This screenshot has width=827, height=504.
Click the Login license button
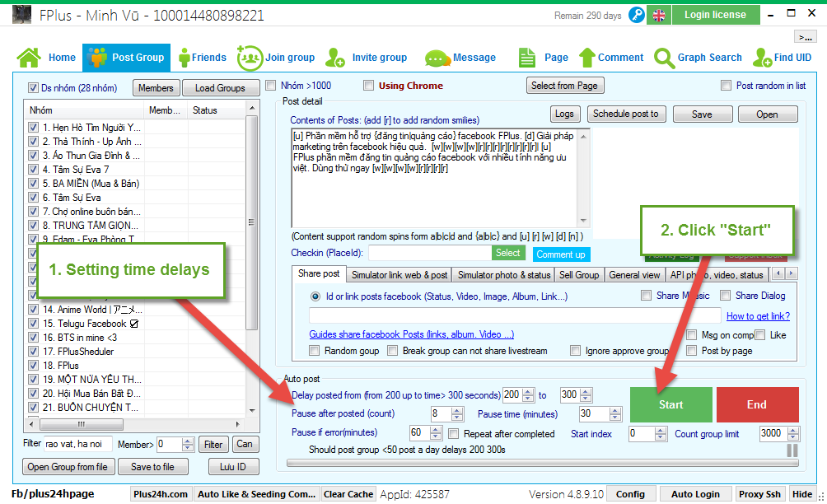tap(715, 15)
